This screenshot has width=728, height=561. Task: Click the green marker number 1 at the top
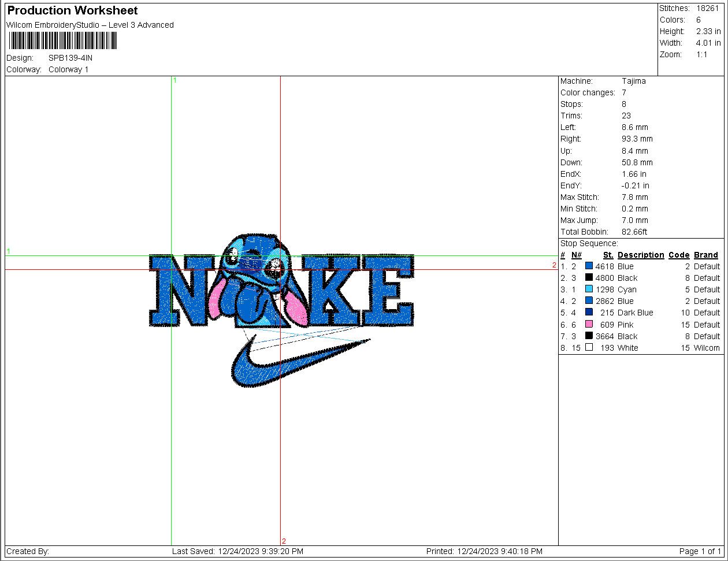174,80
